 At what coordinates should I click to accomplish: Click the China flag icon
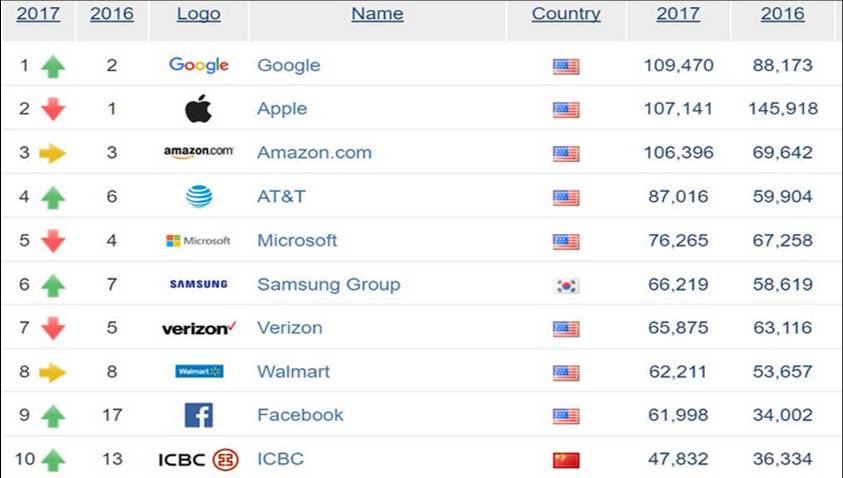pyautogui.click(x=566, y=460)
